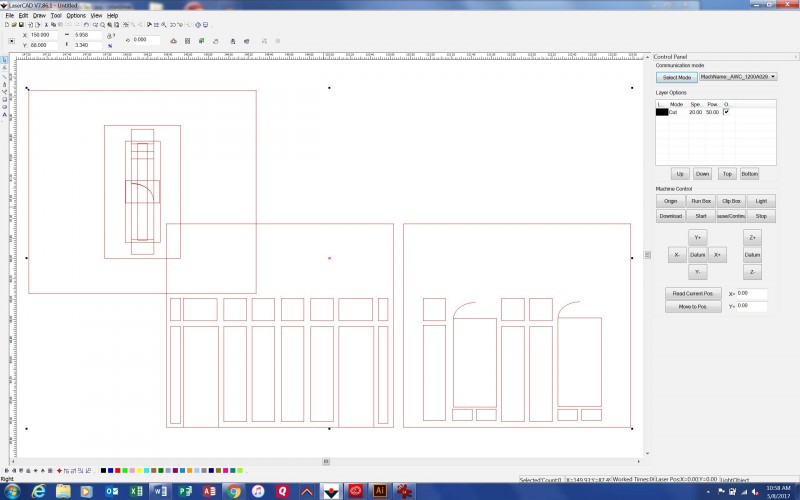Click the New file icon in toolbar
The width and height of the screenshot is (800, 500).
[x=5, y=24]
